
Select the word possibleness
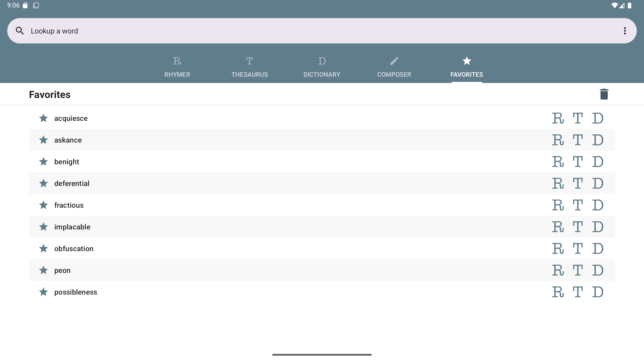pyautogui.click(x=76, y=292)
